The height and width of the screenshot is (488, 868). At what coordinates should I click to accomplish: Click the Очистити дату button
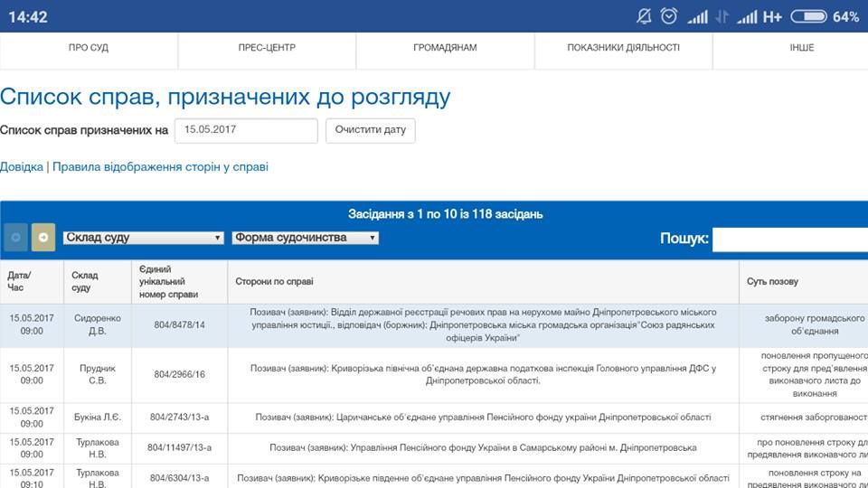click(371, 130)
